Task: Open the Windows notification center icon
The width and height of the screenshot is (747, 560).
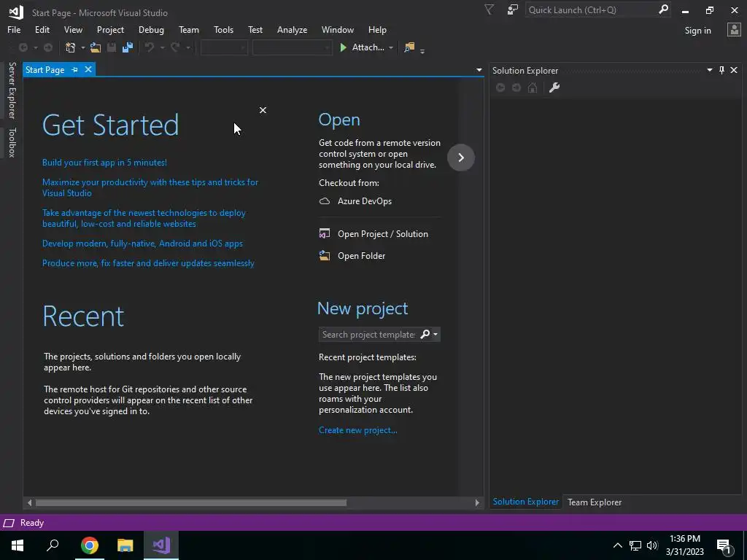Action: click(724, 545)
